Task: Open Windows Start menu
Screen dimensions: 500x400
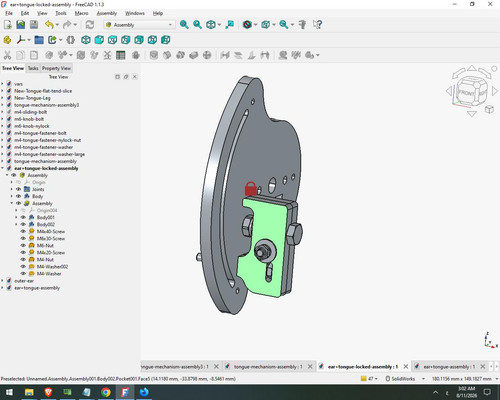Action: click(x=9, y=392)
